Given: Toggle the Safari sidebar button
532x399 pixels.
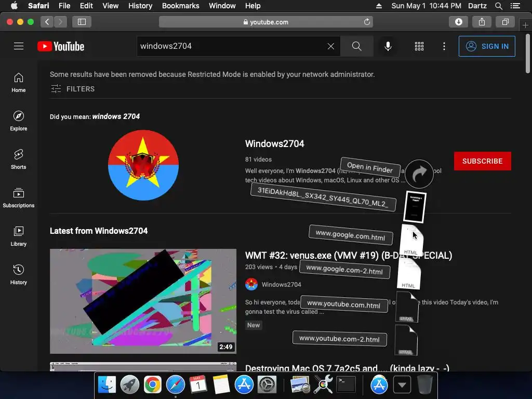Looking at the screenshot, I should click(82, 22).
